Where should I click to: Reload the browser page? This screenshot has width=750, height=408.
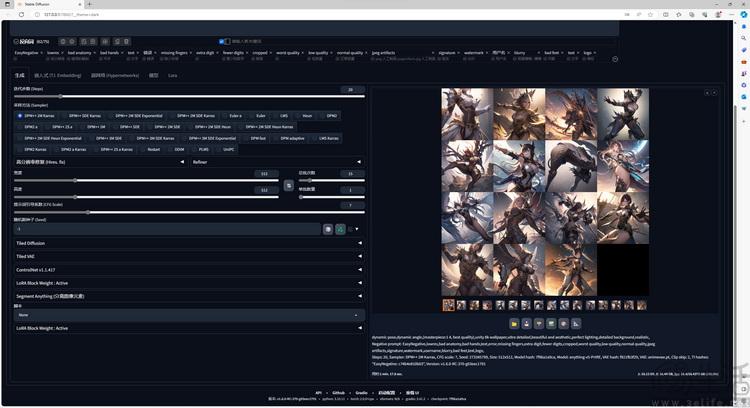(21, 14)
